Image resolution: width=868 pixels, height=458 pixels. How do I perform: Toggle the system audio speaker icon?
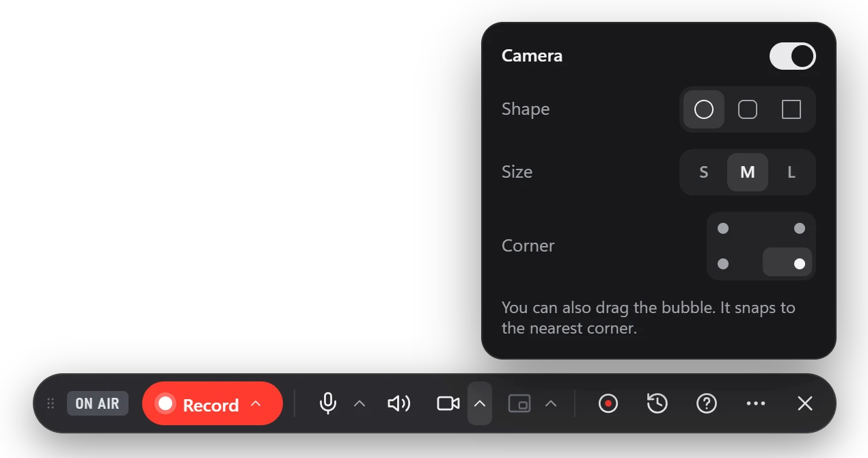(x=399, y=404)
